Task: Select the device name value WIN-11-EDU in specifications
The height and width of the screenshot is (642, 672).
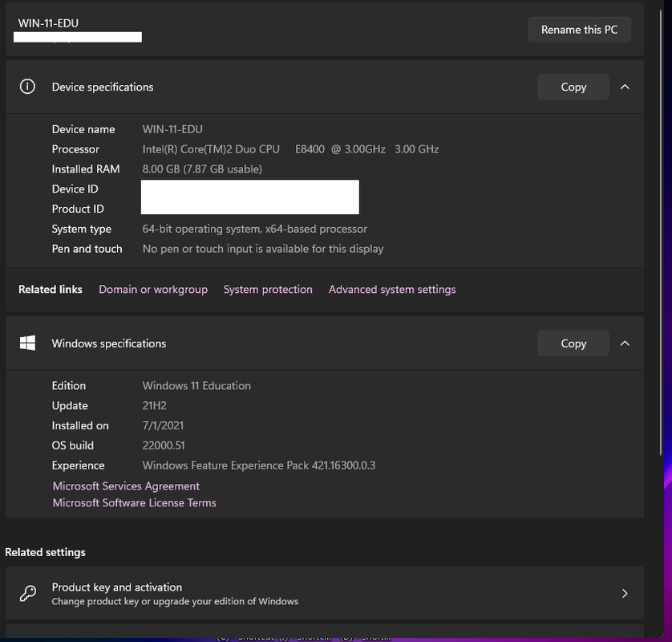Action: pyautogui.click(x=172, y=129)
